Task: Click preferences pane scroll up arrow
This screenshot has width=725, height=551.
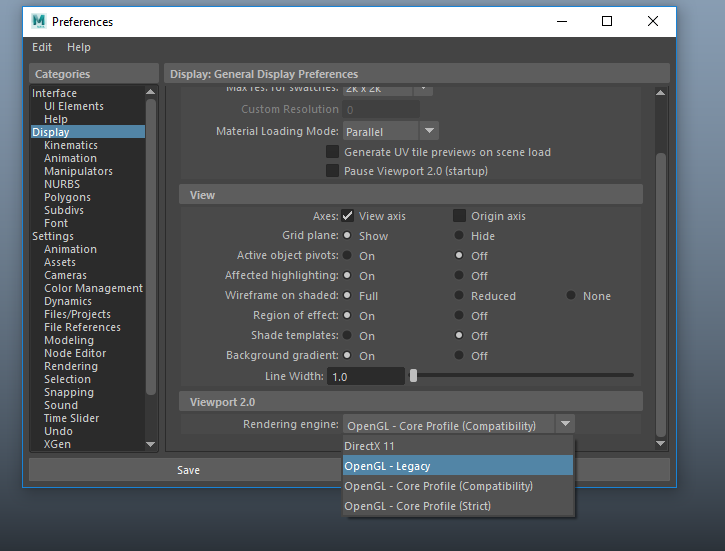Action: tap(661, 92)
